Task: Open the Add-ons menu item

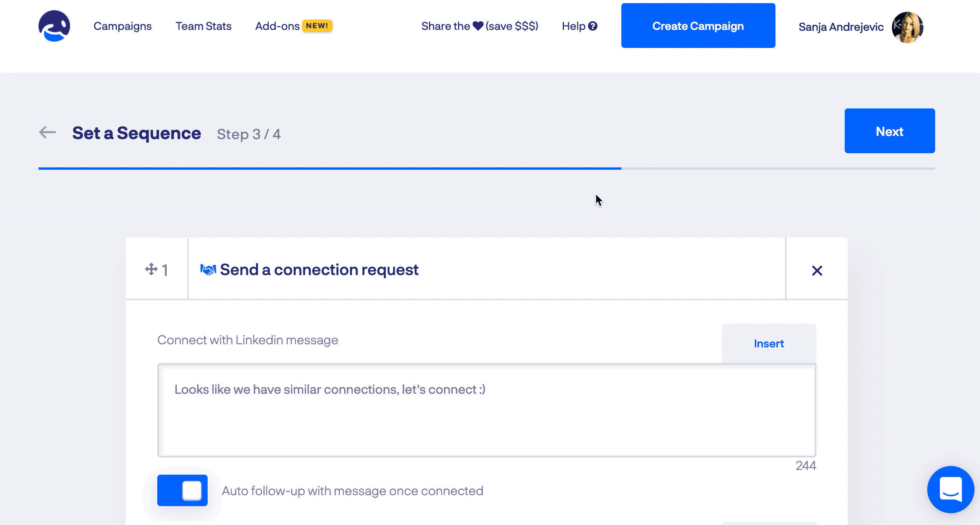Action: [277, 26]
